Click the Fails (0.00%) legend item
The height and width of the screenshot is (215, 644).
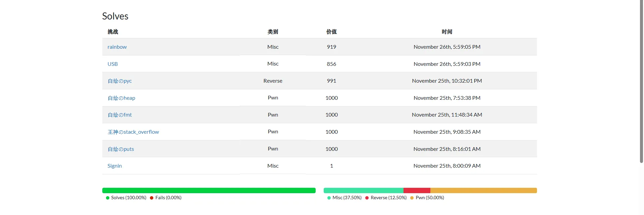tap(166, 198)
